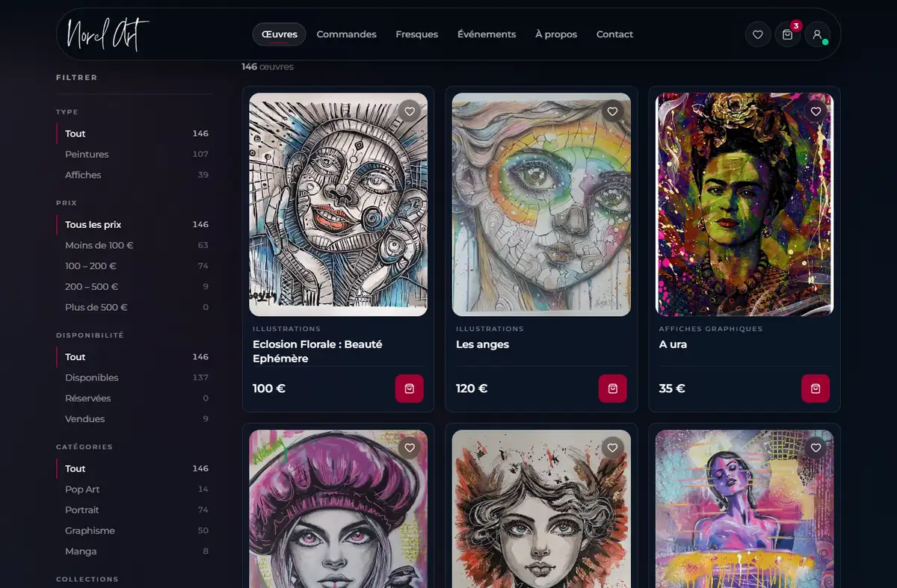897x588 pixels.
Task: Filter by Vendues availability
Action: point(133,419)
